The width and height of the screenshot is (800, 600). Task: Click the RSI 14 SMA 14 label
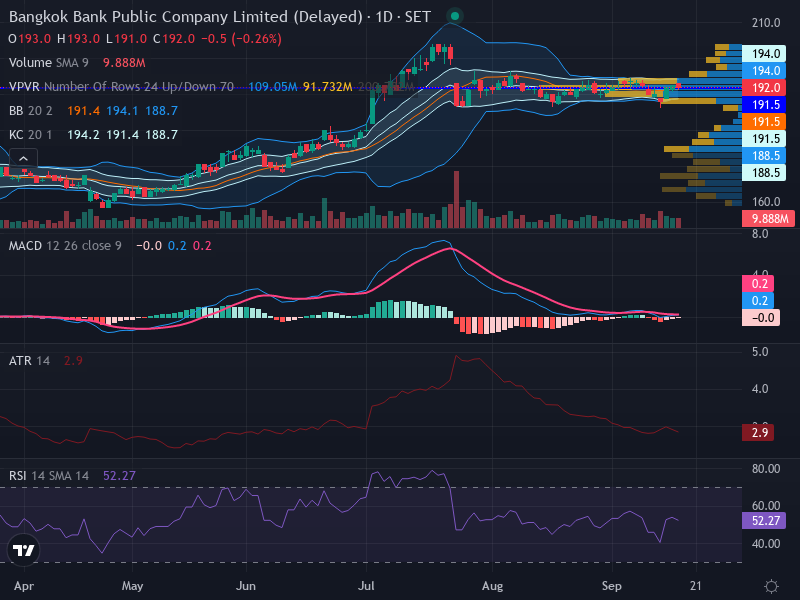(x=48, y=476)
